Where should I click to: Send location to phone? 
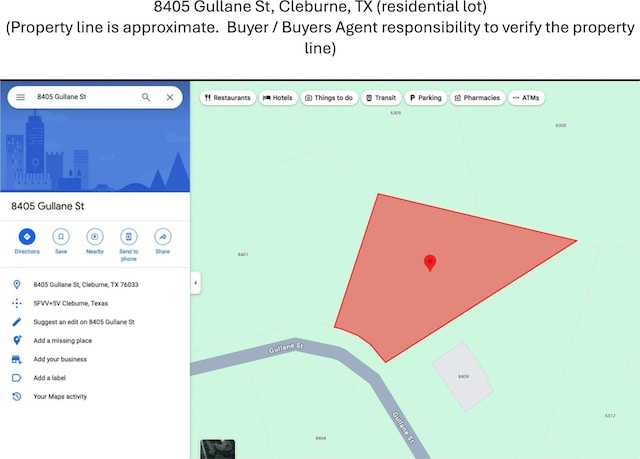(129, 245)
